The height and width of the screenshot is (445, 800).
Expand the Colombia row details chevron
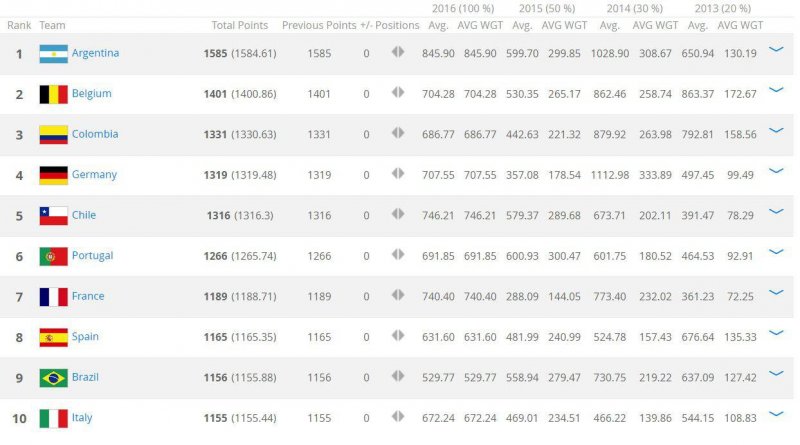[776, 131]
